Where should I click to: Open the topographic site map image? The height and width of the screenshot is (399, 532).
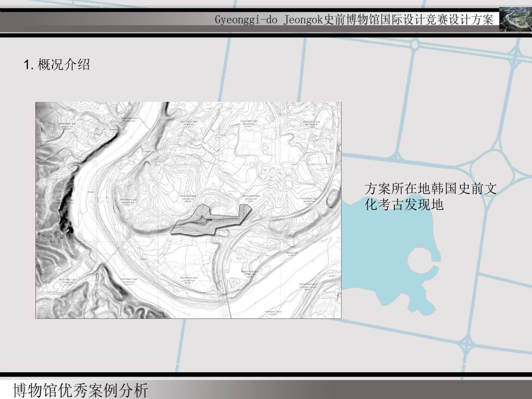pos(188,210)
